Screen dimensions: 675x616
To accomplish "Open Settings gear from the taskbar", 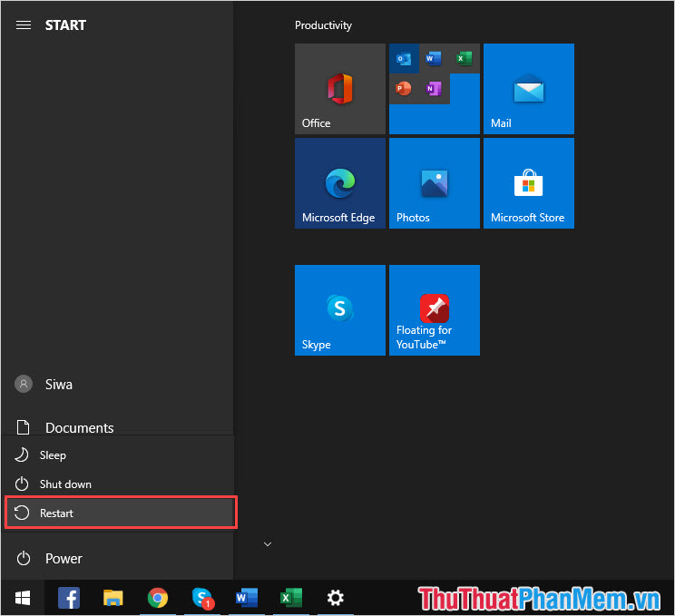I will (x=336, y=598).
